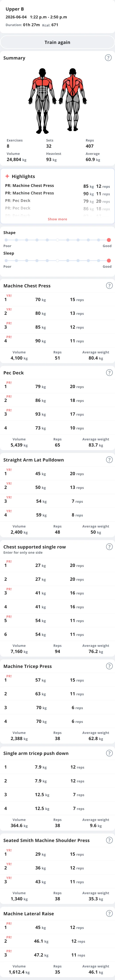This screenshot has width=115, height=980.
Task: Set Shape rating to the Good end dot
Action: pos(109,240)
